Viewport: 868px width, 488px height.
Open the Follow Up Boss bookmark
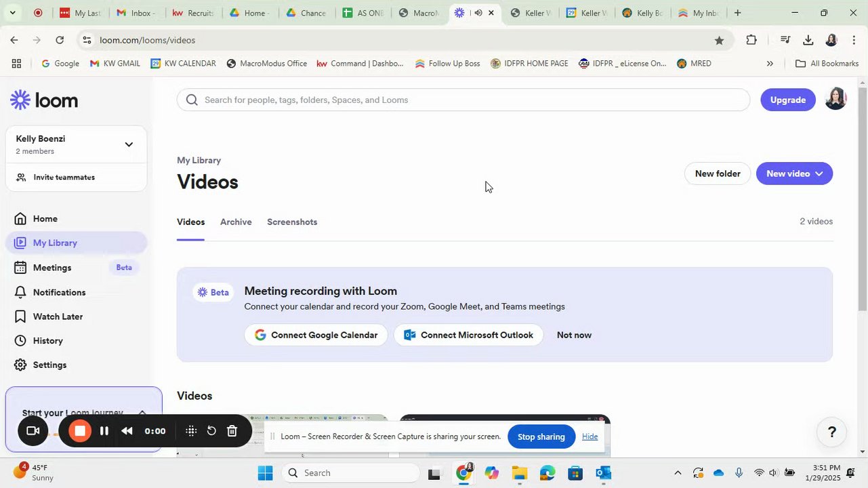(x=447, y=64)
